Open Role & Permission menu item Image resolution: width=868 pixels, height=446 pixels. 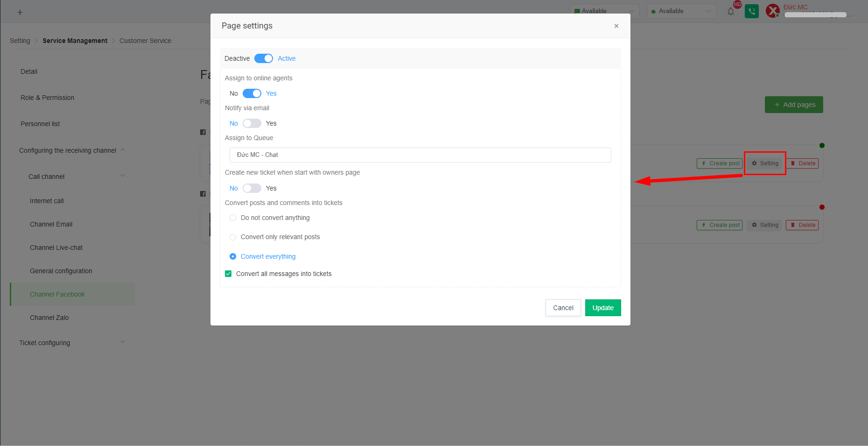47,98
